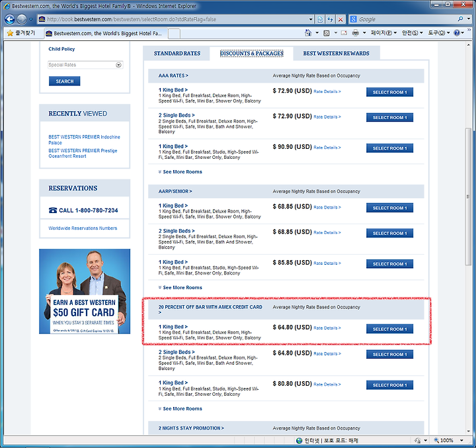This screenshot has height=448, width=476.
Task: Click the scroll down arrow
Action: 468,431
